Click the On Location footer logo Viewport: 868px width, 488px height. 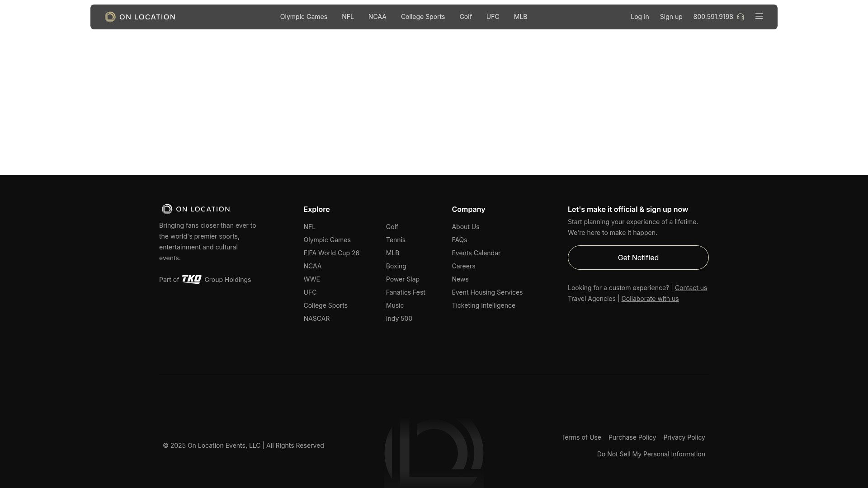point(196,209)
